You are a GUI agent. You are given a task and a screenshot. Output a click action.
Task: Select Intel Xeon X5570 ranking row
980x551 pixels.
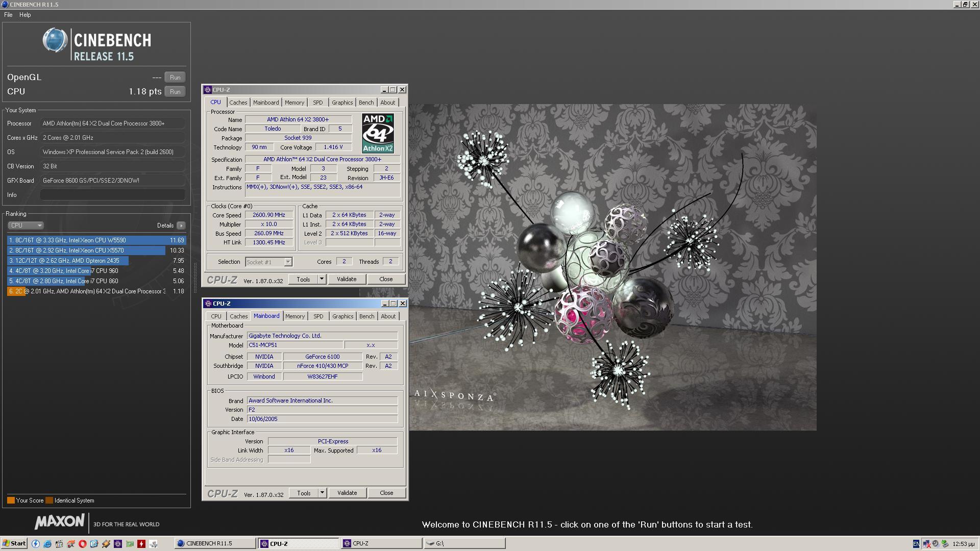(96, 251)
